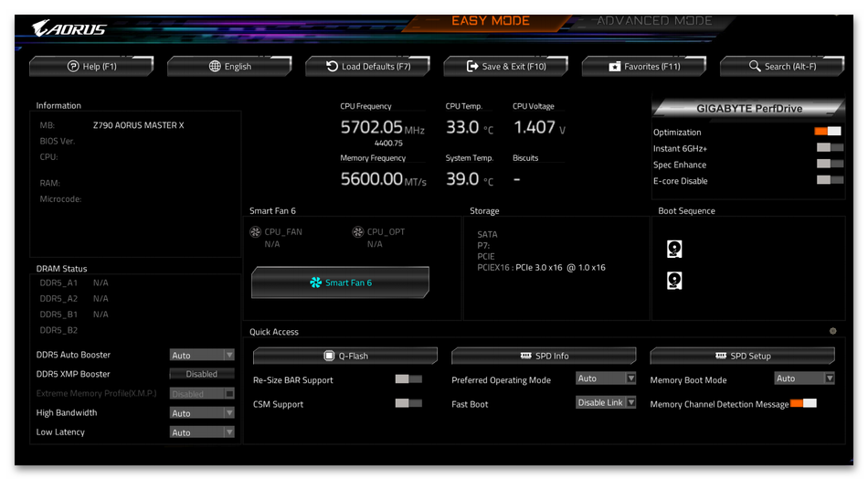Select the first boot drive icon

pyautogui.click(x=674, y=249)
